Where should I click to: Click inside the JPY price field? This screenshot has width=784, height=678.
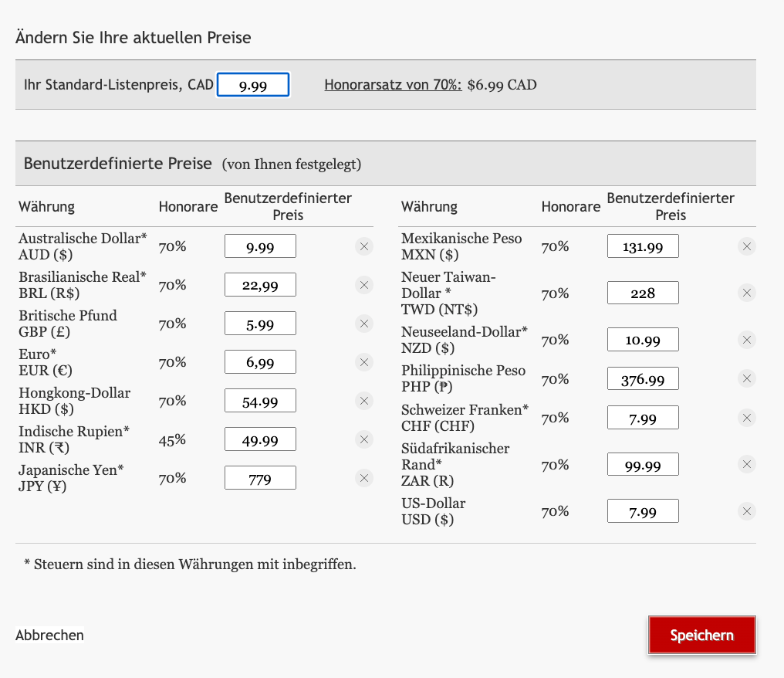tap(260, 477)
